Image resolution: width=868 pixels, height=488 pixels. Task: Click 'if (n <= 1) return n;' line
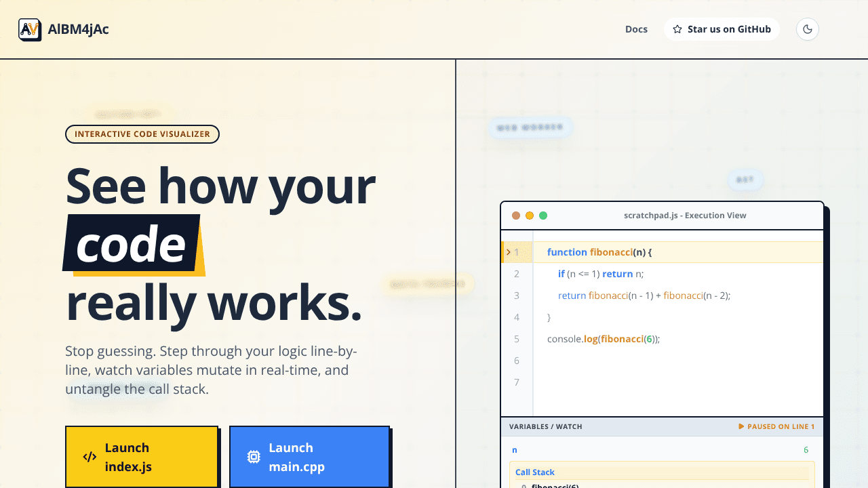(601, 274)
